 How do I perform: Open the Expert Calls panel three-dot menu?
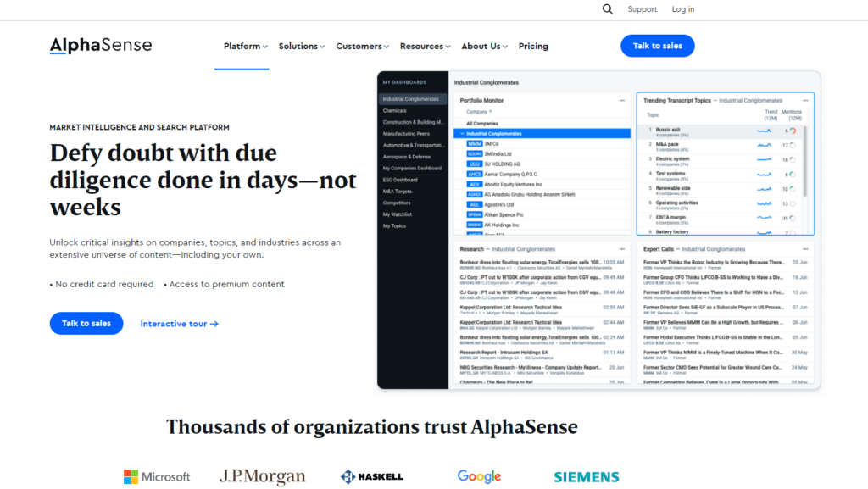(805, 249)
